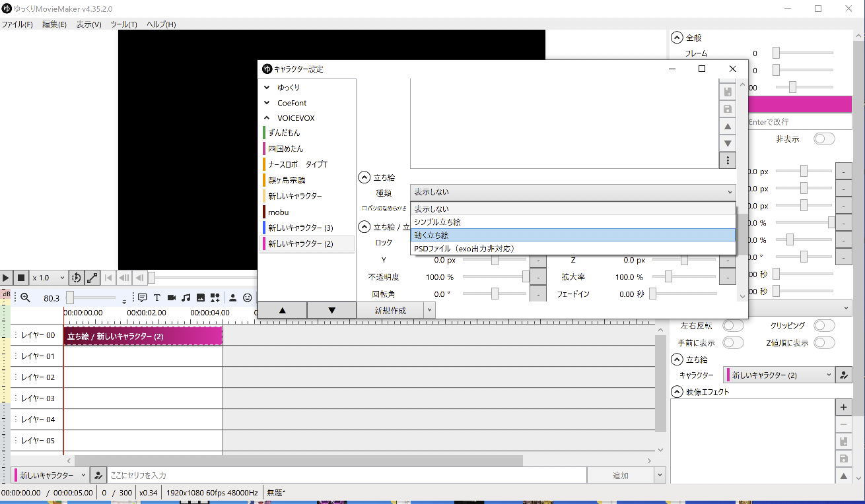Enable the クリッピング toggle
Screen dimensions: 865x504
(x=824, y=325)
